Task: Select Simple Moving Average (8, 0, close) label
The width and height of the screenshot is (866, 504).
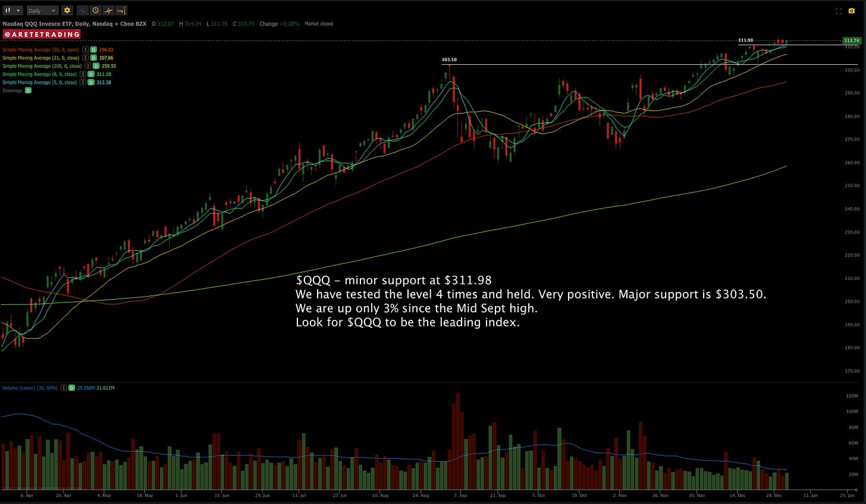Action: (x=40, y=74)
